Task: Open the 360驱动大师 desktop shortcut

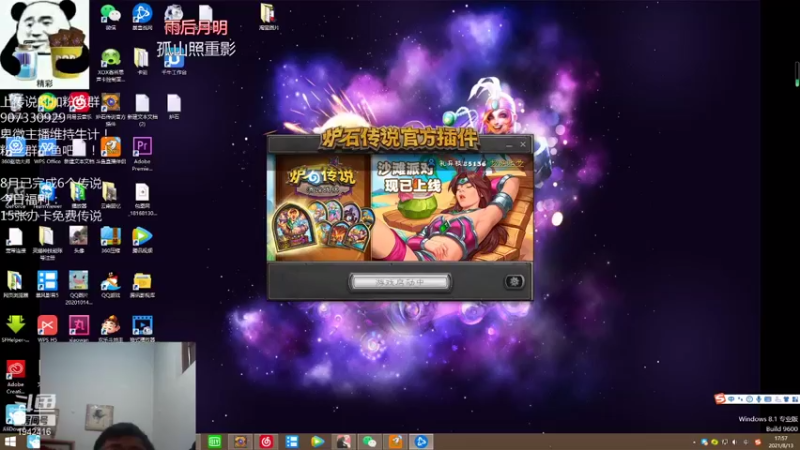Action: click(x=15, y=152)
